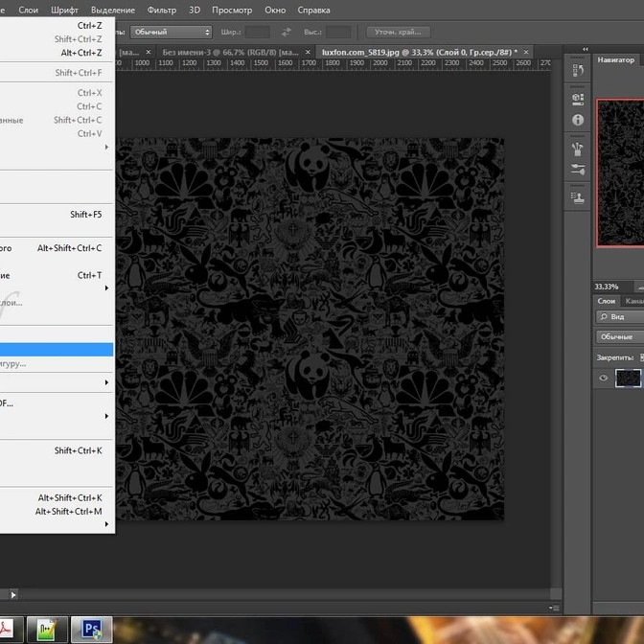The width and height of the screenshot is (644, 644).
Task: Open the Properties panel icon with cube
Action: point(578,99)
